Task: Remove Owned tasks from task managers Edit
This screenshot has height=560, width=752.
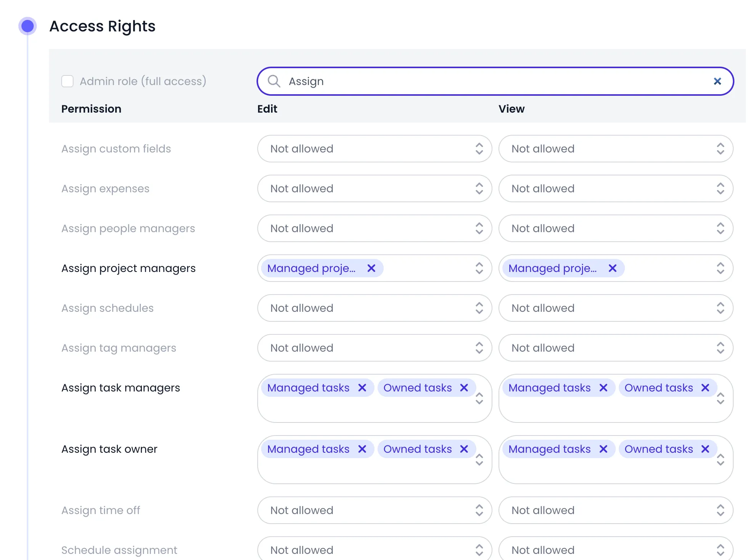Action: [464, 388]
